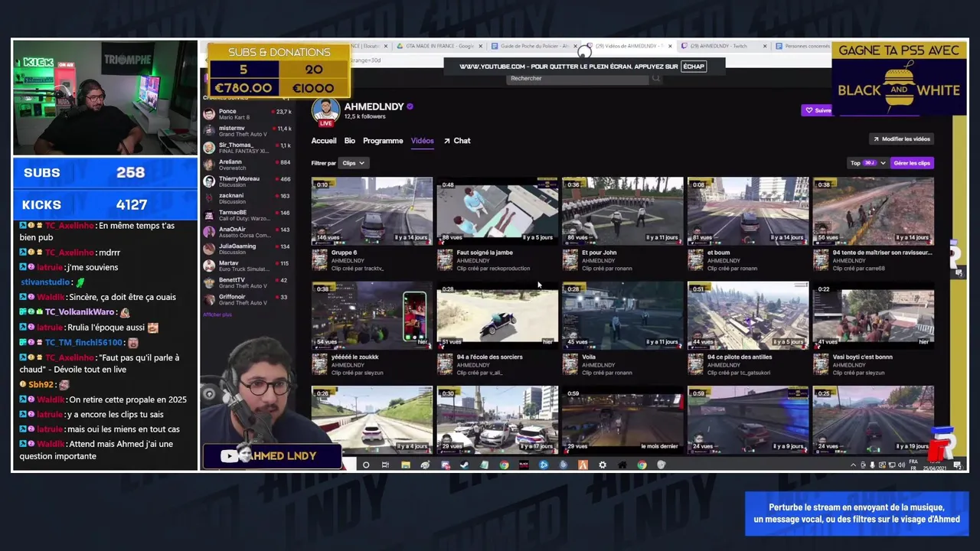This screenshot has height=551, width=980.
Task: Open the Et pour John clip thumbnail
Action: pyautogui.click(x=622, y=211)
